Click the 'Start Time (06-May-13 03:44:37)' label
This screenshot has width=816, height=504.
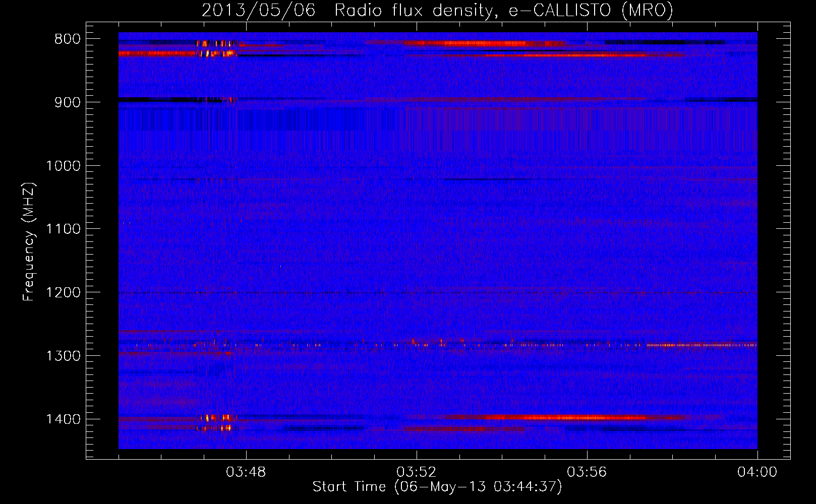pyautogui.click(x=437, y=487)
